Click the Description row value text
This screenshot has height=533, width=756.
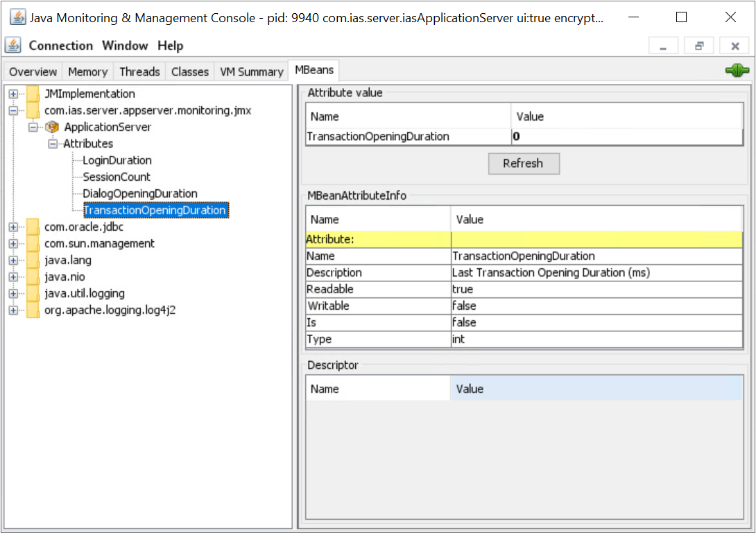point(551,273)
